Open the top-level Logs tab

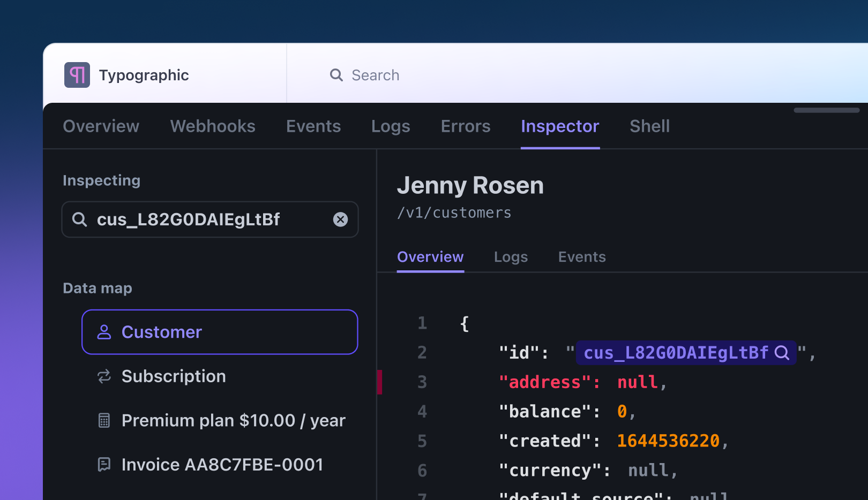pyautogui.click(x=391, y=126)
